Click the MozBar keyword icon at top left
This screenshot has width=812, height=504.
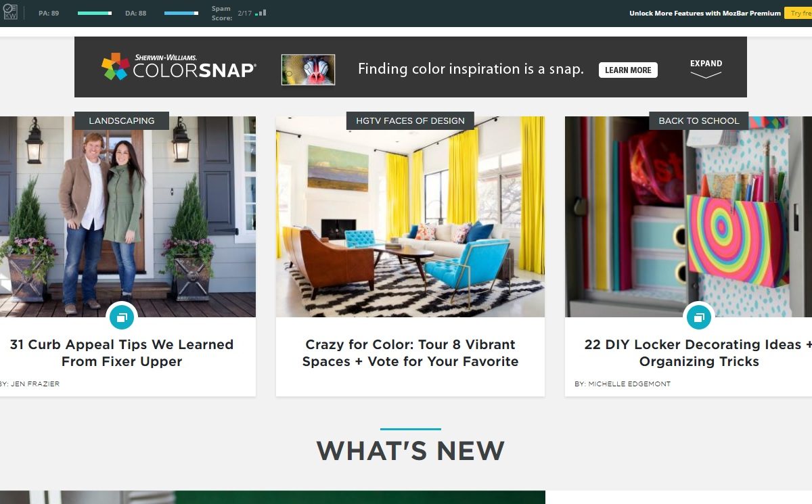pos(10,12)
